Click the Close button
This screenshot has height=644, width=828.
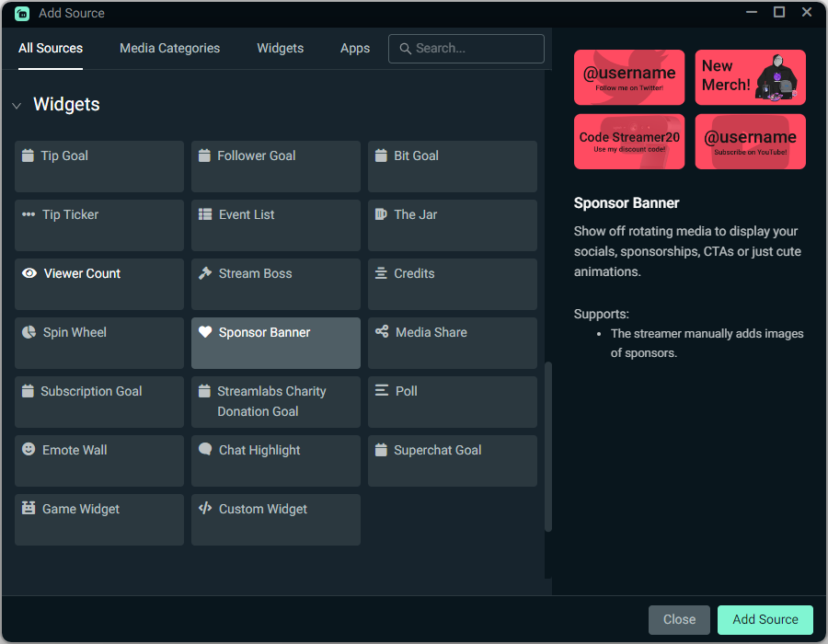point(679,619)
